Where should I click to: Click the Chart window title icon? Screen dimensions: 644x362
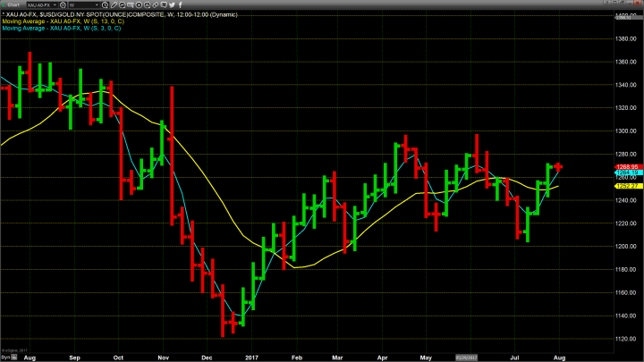(x=10, y=5)
